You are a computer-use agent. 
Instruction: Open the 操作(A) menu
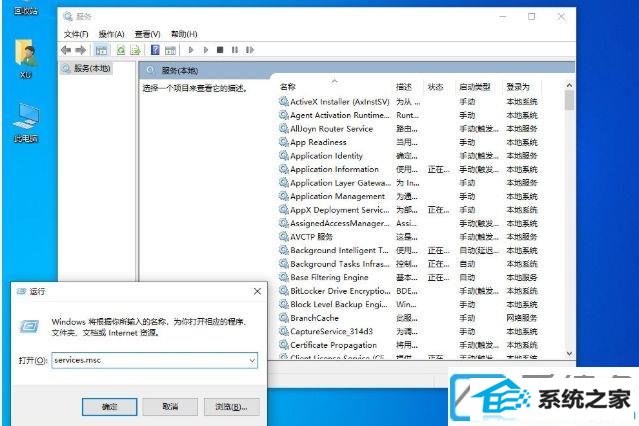click(111, 34)
